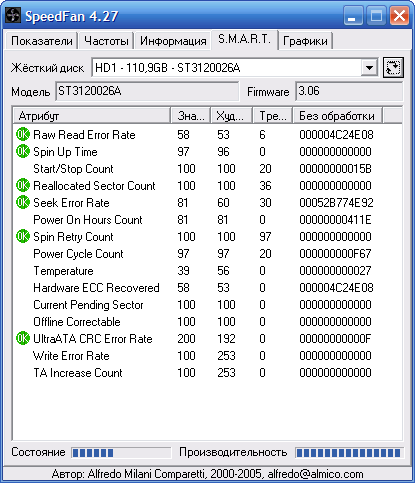Click OK icon beside UltraATA CRC Error Rate
The width and height of the screenshot is (415, 483).
click(x=23, y=338)
